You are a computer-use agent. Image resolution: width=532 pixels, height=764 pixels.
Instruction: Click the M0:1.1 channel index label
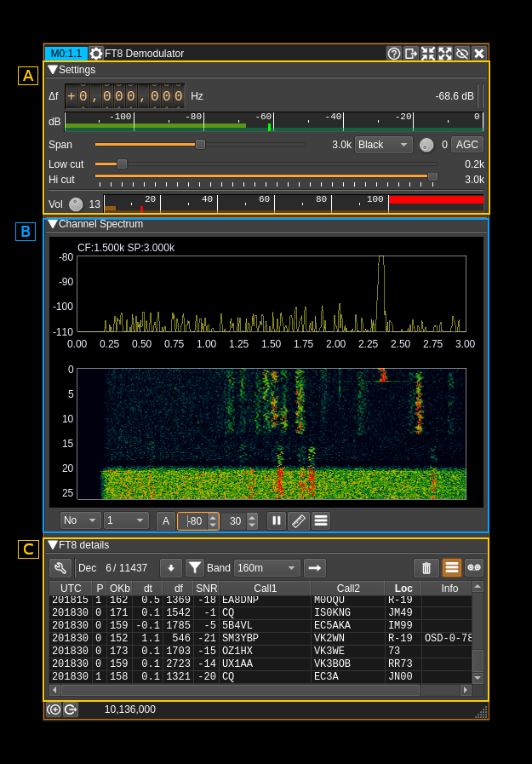66,54
